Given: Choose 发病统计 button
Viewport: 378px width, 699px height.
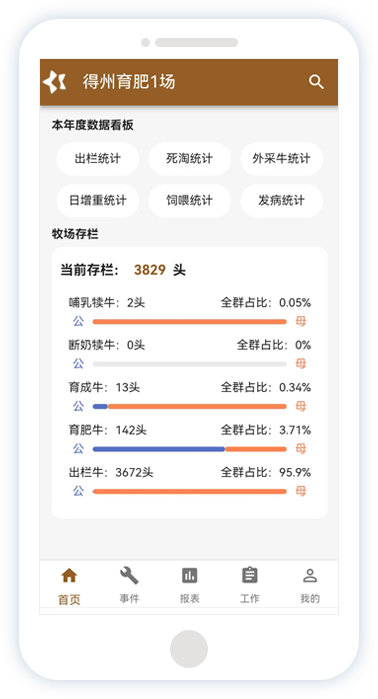Looking at the screenshot, I should (281, 201).
